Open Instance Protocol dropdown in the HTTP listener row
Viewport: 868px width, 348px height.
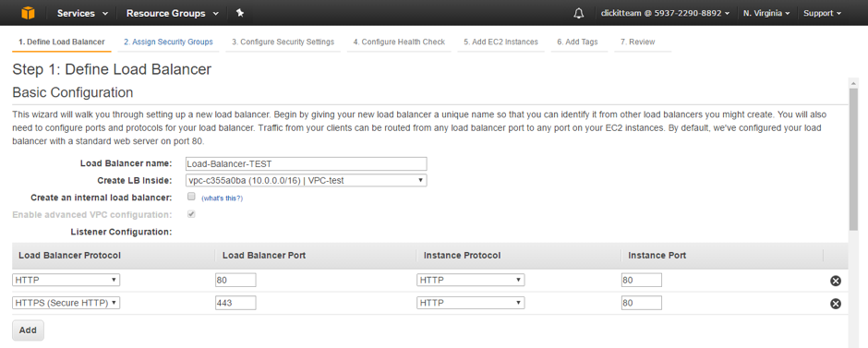pos(471,280)
